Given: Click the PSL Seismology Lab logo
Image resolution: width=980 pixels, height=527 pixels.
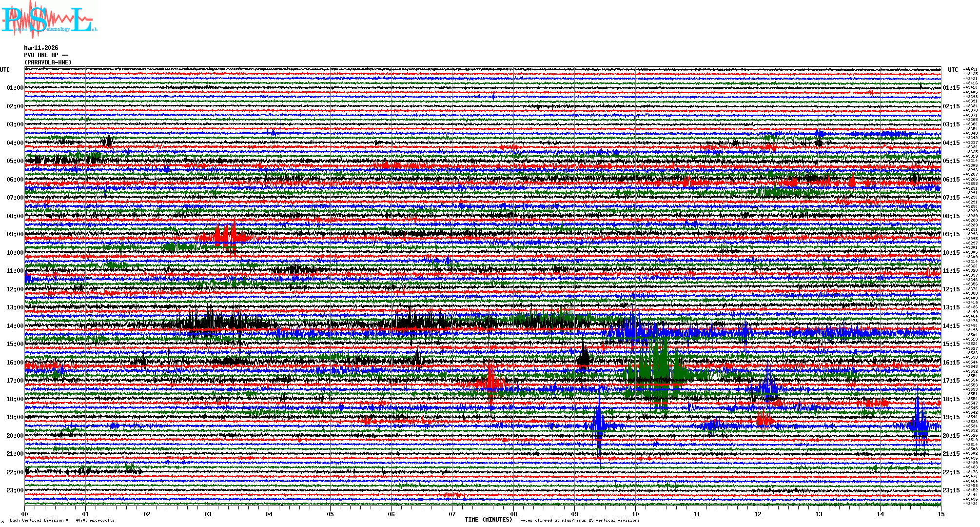Looking at the screenshot, I should [x=49, y=20].
